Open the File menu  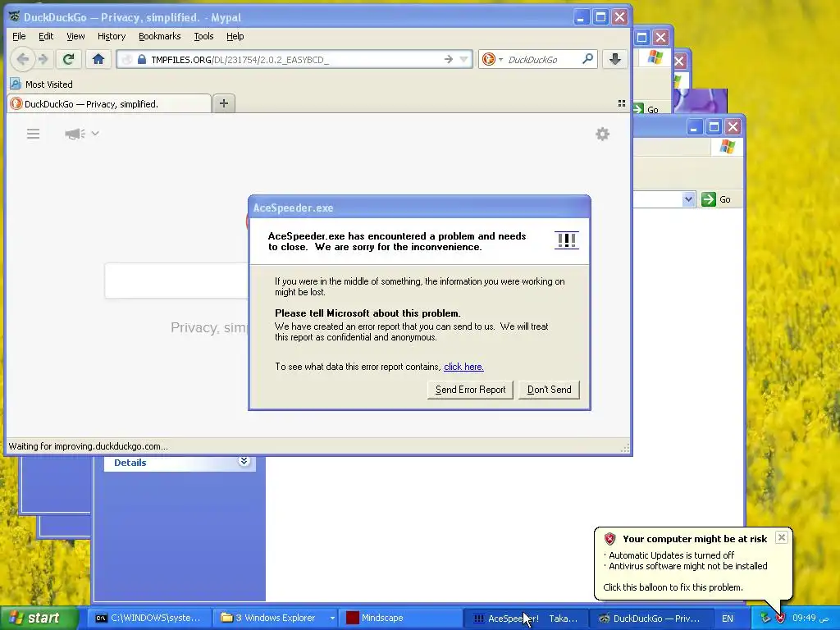click(x=19, y=36)
